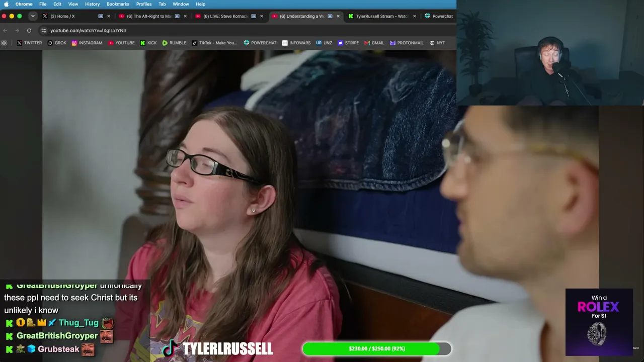Go forward to next page
This screenshot has height=362, width=644.
pos(17,30)
